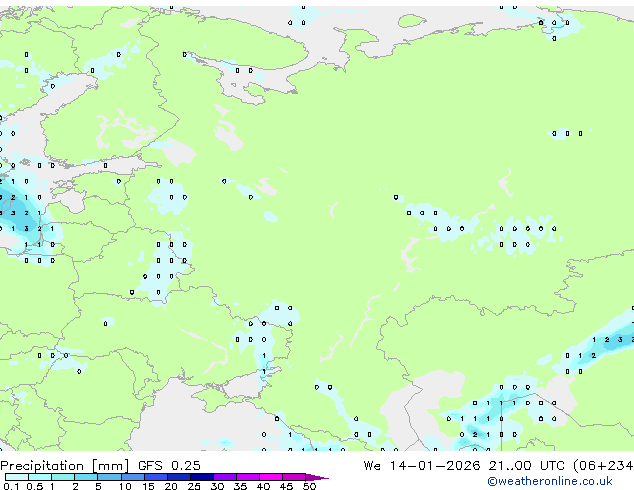The image size is (634, 490).
Task: Pick the 15–20 mm legend swatch
Action: [x=155, y=477]
